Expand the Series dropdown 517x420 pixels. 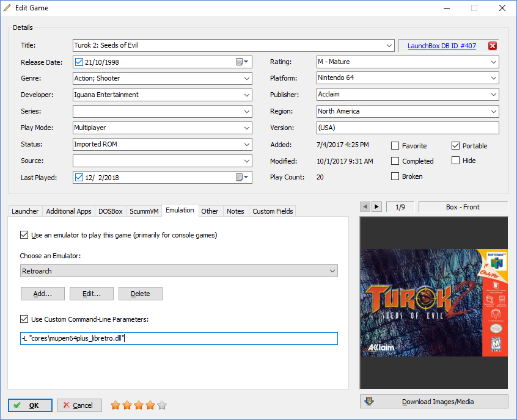(x=247, y=111)
